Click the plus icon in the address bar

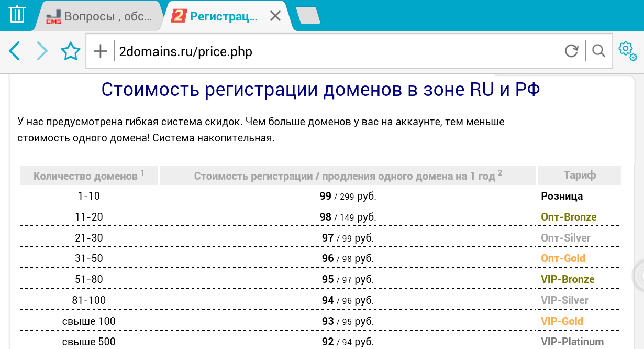click(99, 51)
